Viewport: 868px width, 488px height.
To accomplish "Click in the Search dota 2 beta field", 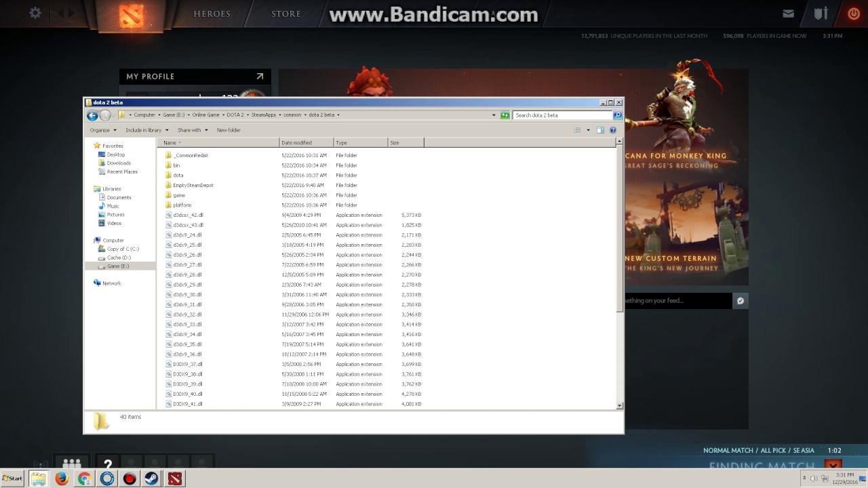I will pos(563,115).
